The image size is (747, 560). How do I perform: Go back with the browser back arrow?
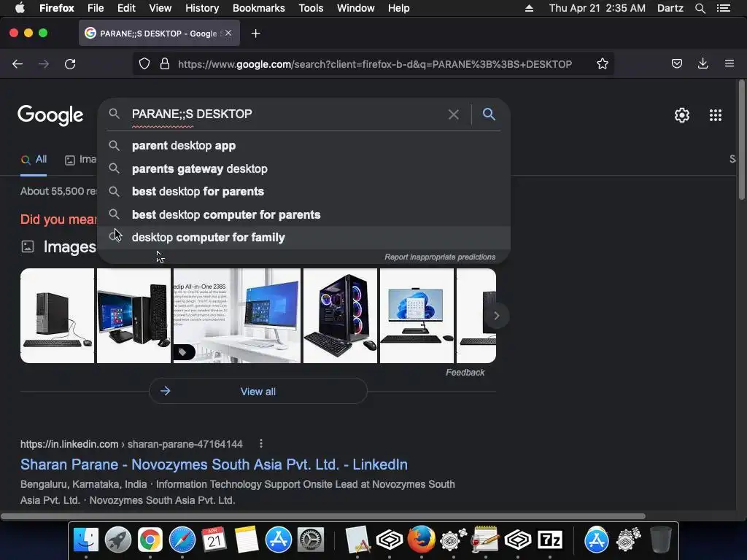[18, 64]
